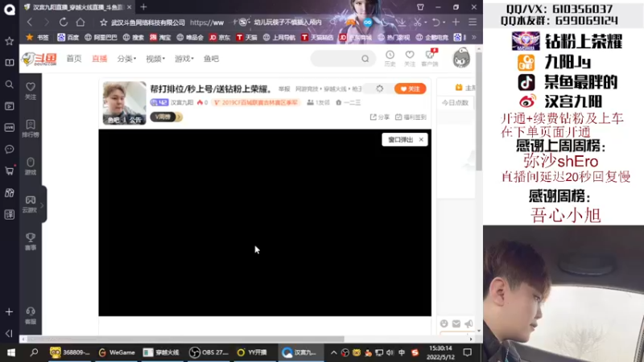Select 直播 in Douyu navigation
The height and width of the screenshot is (362, 644).
pos(99,59)
